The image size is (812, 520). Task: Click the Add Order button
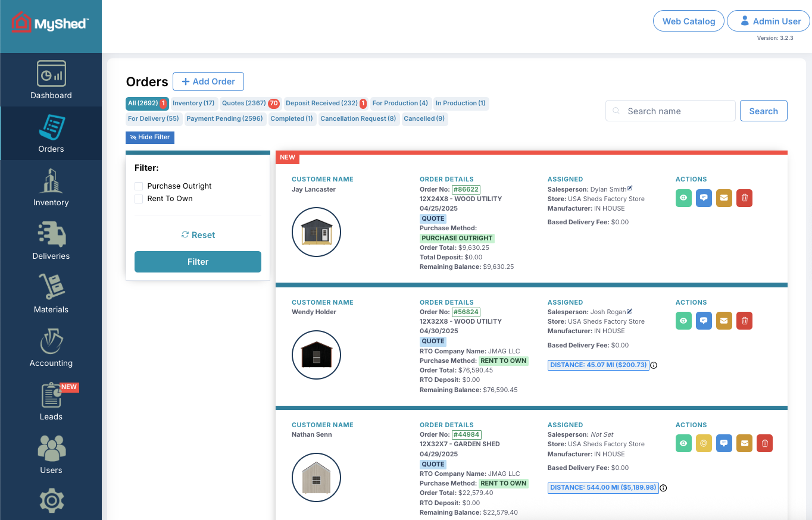click(208, 82)
